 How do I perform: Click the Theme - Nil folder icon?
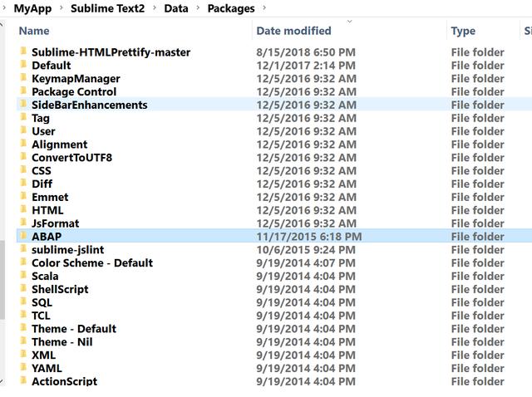point(23,341)
